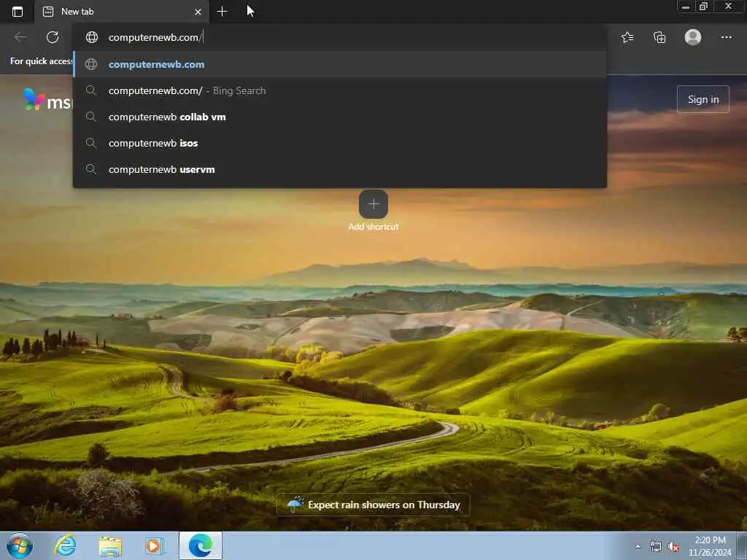Open the clock showing 2:20 PM

click(x=710, y=546)
